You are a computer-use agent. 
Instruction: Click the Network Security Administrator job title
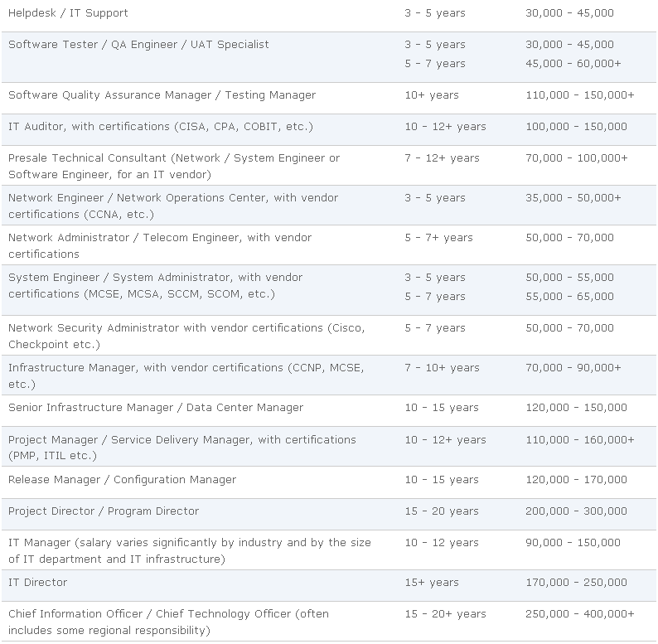(x=186, y=336)
